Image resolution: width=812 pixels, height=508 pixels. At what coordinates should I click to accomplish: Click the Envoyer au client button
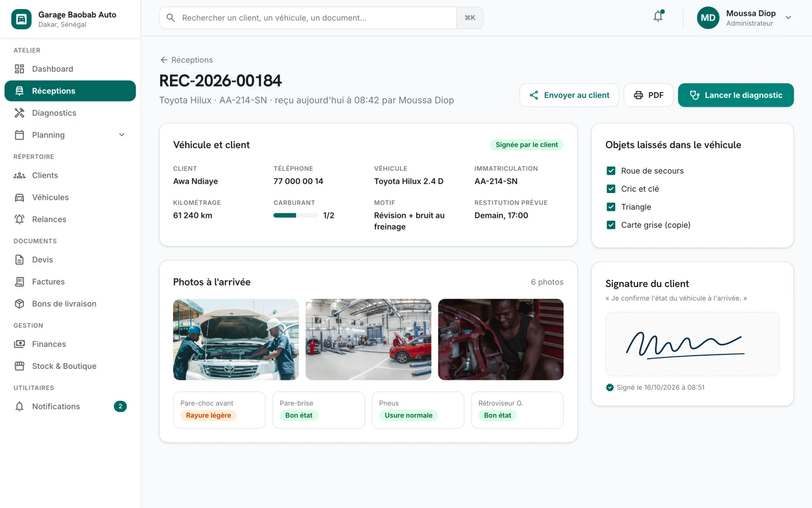coord(569,96)
